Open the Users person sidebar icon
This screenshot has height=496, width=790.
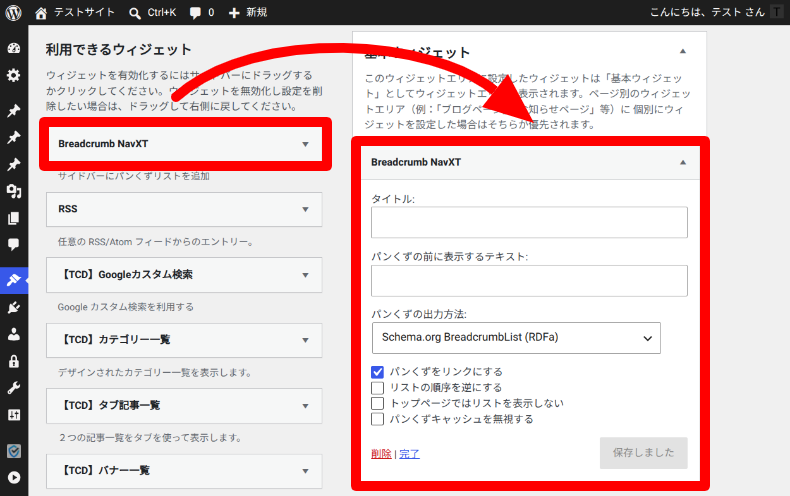(x=14, y=334)
